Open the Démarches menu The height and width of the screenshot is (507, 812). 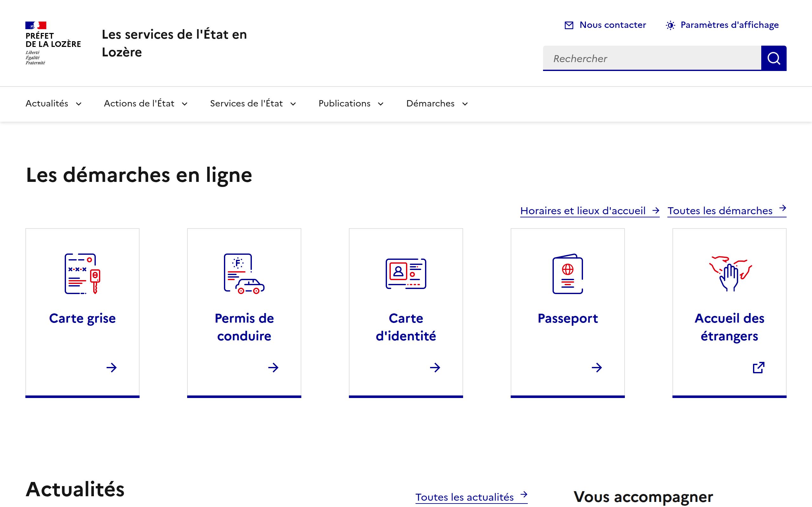coord(437,104)
